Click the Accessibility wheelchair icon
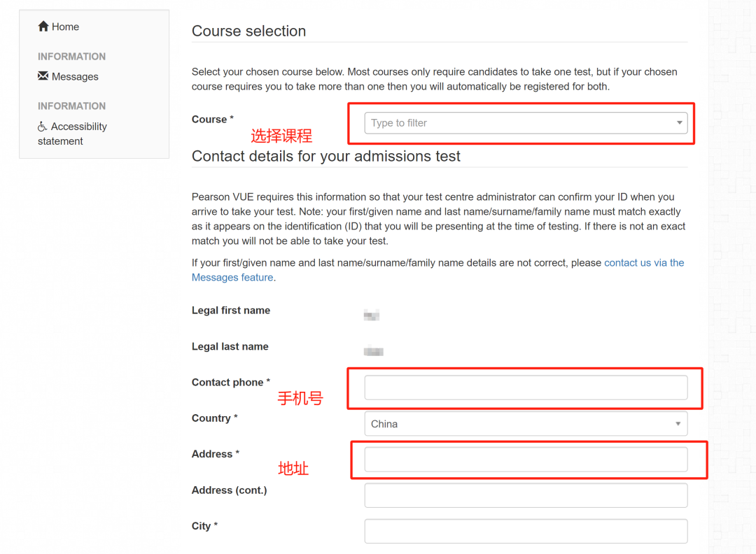Viewport: 756px width, 554px height. tap(43, 127)
